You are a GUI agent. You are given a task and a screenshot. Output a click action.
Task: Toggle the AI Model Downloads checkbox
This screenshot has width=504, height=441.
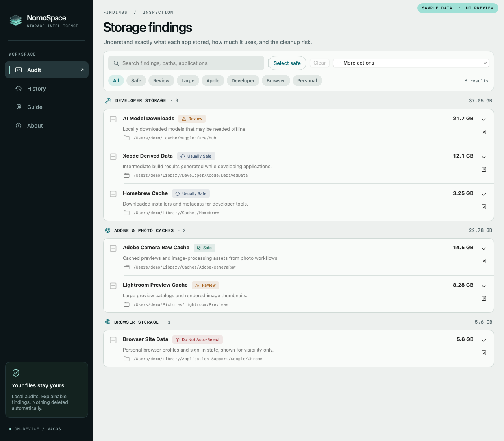coord(113,119)
